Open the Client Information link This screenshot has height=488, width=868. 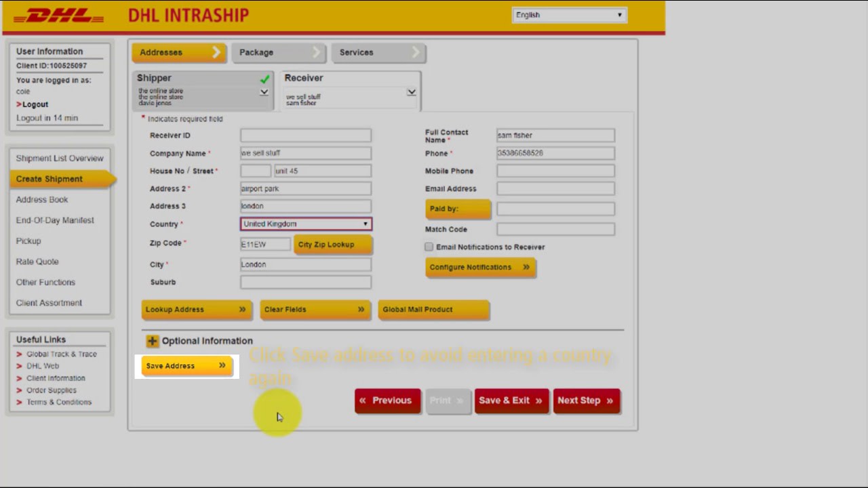click(x=56, y=378)
